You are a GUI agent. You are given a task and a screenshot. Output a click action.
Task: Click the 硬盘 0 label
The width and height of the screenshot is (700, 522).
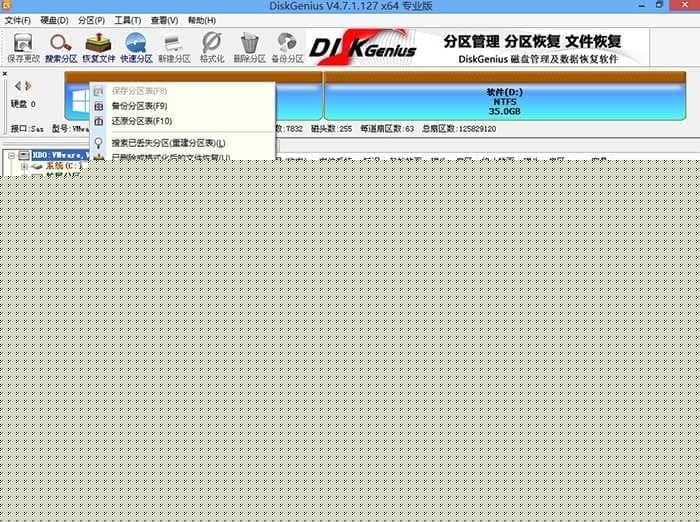click(x=23, y=104)
